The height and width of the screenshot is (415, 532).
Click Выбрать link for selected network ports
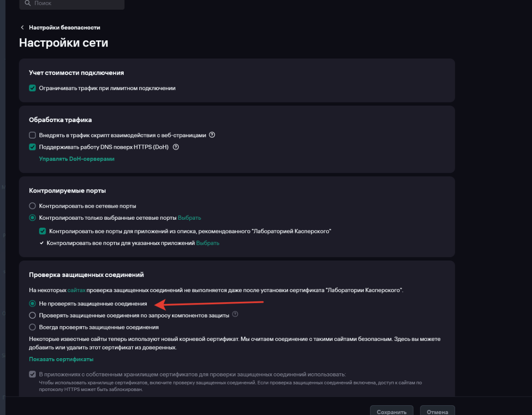(x=189, y=218)
